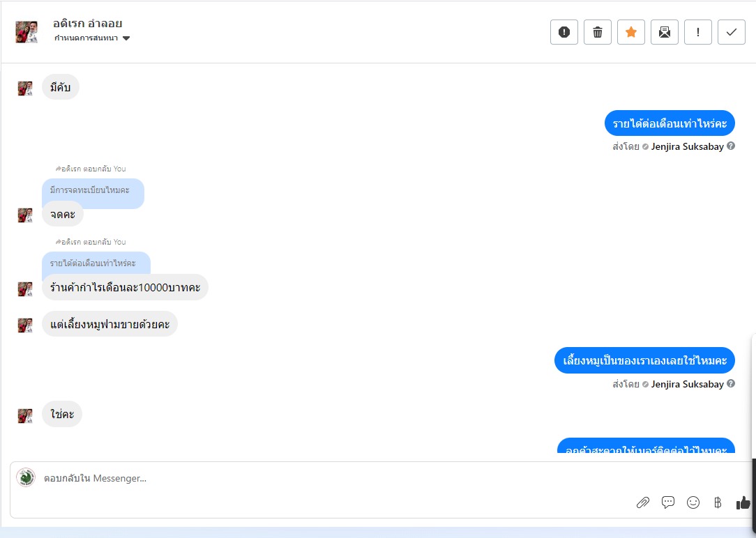Mark conversation done with checkmark icon
The height and width of the screenshot is (538, 756).
(x=732, y=32)
